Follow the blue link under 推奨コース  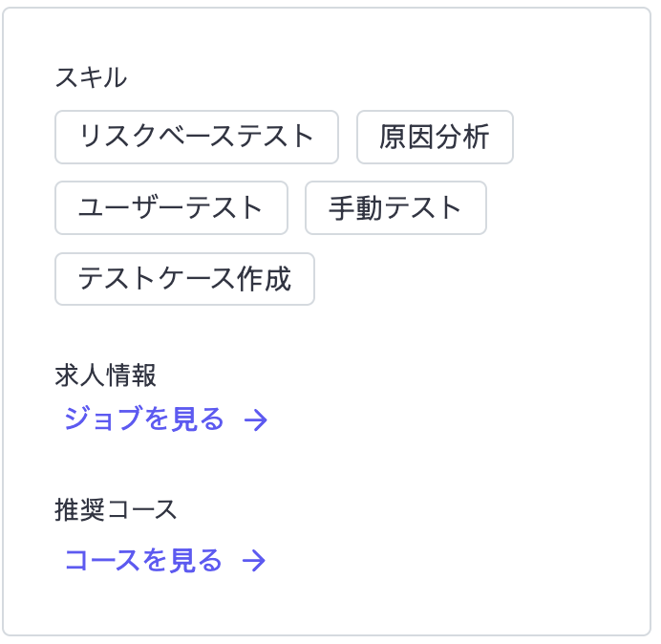click(143, 560)
